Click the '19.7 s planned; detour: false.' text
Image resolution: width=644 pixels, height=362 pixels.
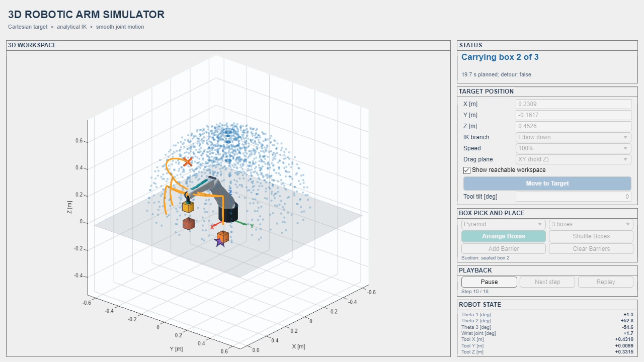497,75
